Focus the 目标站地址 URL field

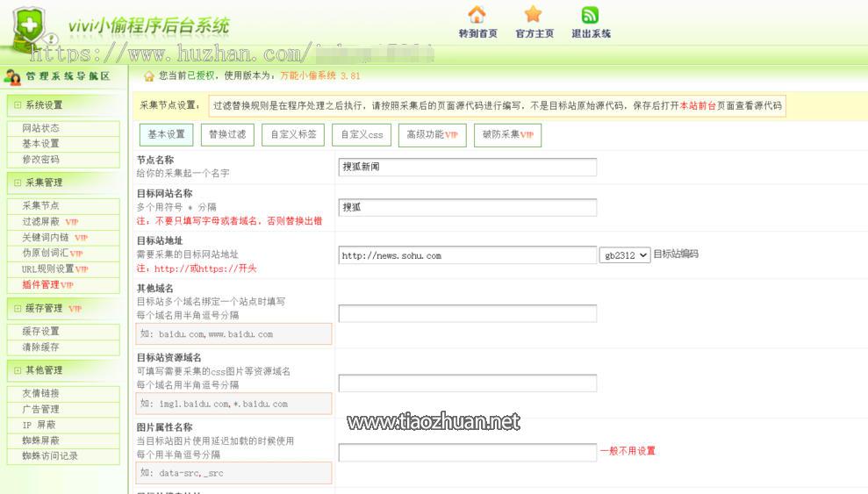[x=467, y=255]
